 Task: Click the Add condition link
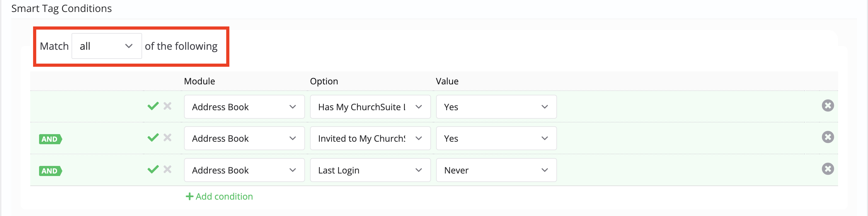(224, 196)
